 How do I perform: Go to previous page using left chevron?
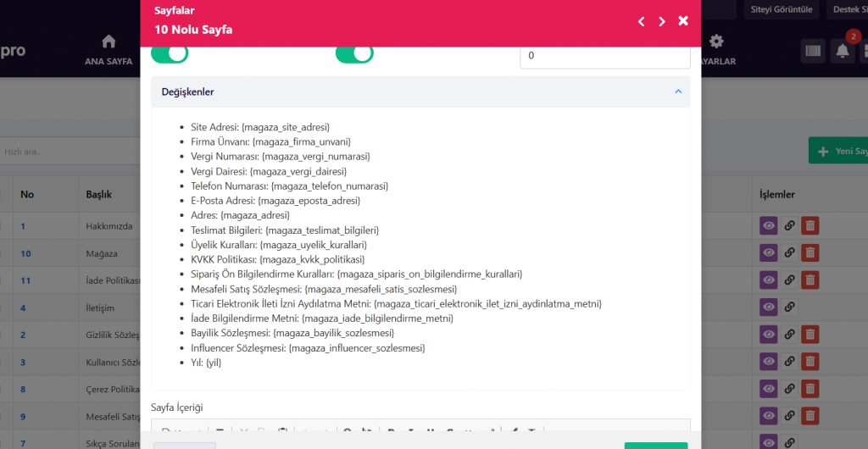[642, 21]
